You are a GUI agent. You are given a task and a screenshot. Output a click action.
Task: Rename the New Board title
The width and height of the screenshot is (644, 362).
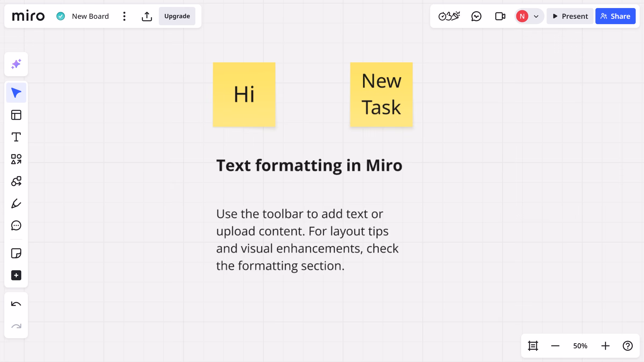90,16
